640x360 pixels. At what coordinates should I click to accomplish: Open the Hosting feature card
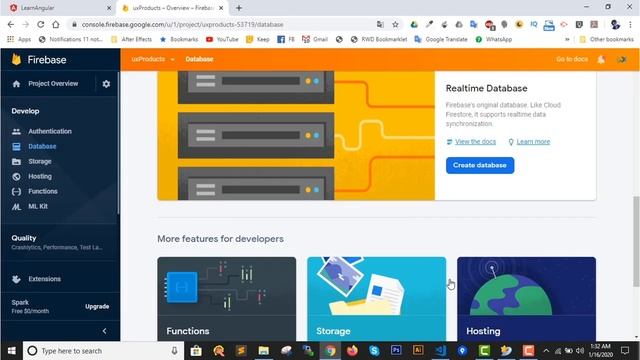[x=526, y=299]
